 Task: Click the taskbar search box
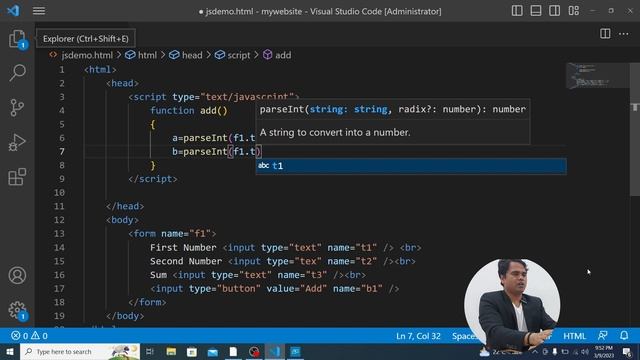pyautogui.click(x=80, y=351)
